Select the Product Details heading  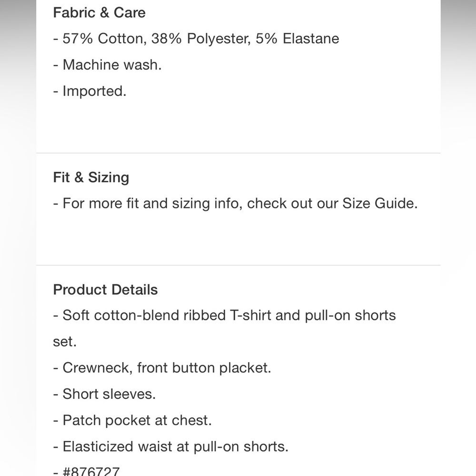pos(105,289)
